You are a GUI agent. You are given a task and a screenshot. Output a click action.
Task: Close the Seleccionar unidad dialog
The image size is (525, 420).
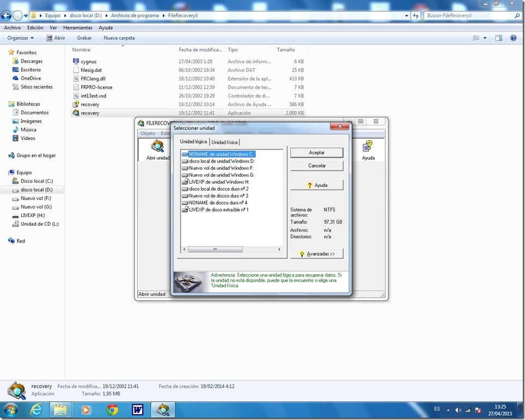pos(339,126)
